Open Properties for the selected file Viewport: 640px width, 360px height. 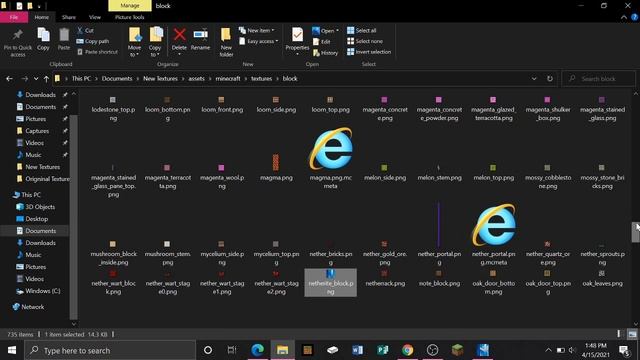(297, 41)
